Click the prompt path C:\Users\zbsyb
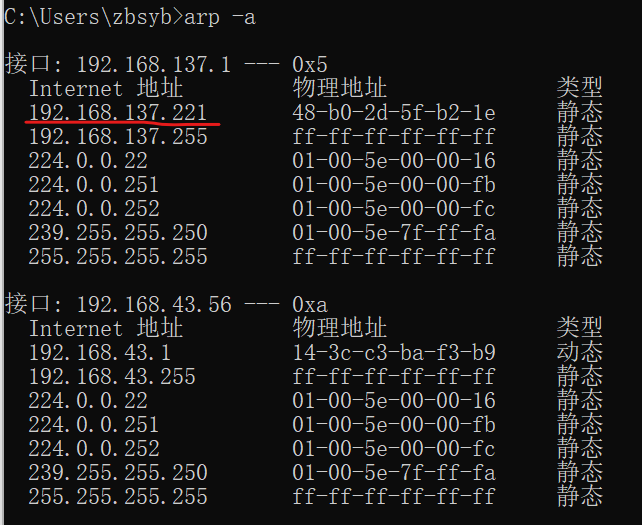The height and width of the screenshot is (525, 642). click(x=92, y=16)
